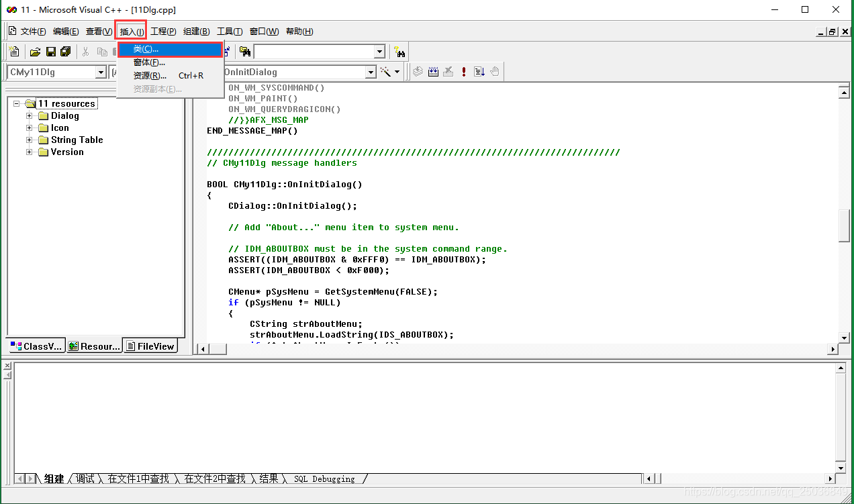854x504 pixels.
Task: Close the output pane with X button
Action: pos(7,366)
